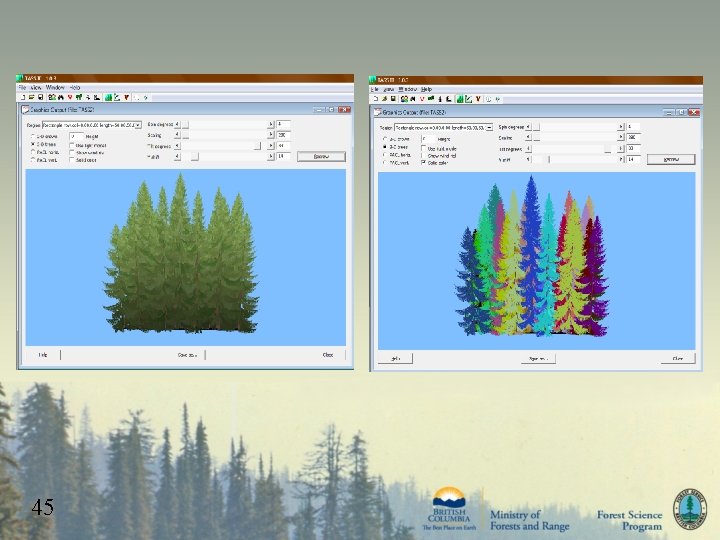The width and height of the screenshot is (720, 540).
Task: Click Spin degrees left arrow in colored-trees window
Action: click(528, 127)
